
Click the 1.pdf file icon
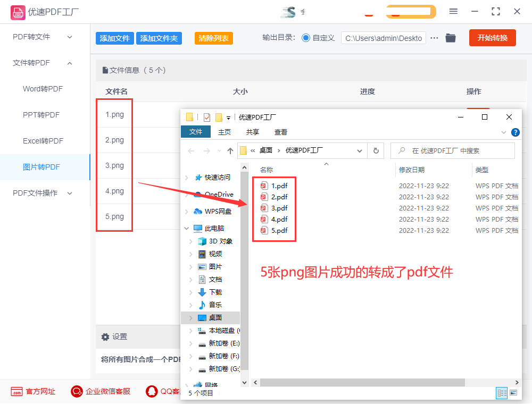tap(264, 186)
